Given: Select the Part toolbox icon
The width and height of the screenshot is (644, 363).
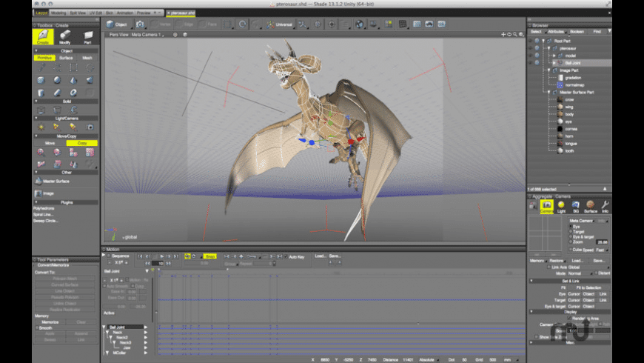Looking at the screenshot, I should point(88,36).
